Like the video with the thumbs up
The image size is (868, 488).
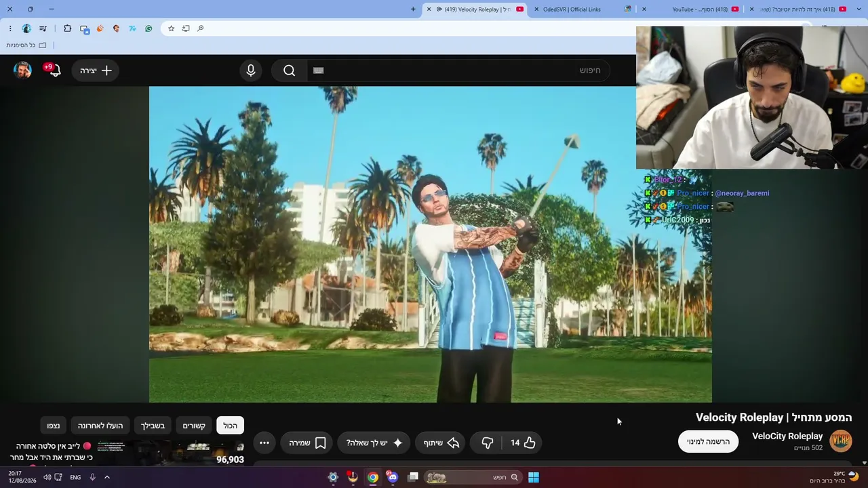pos(524,443)
